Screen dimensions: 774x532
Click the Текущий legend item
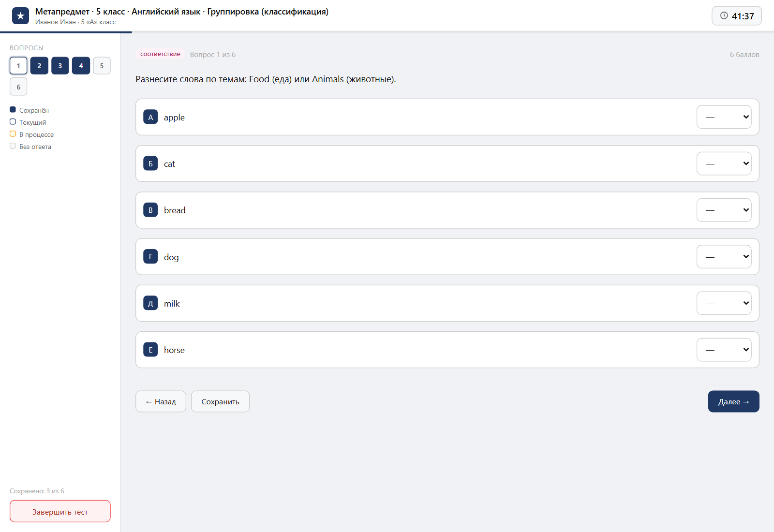28,122
